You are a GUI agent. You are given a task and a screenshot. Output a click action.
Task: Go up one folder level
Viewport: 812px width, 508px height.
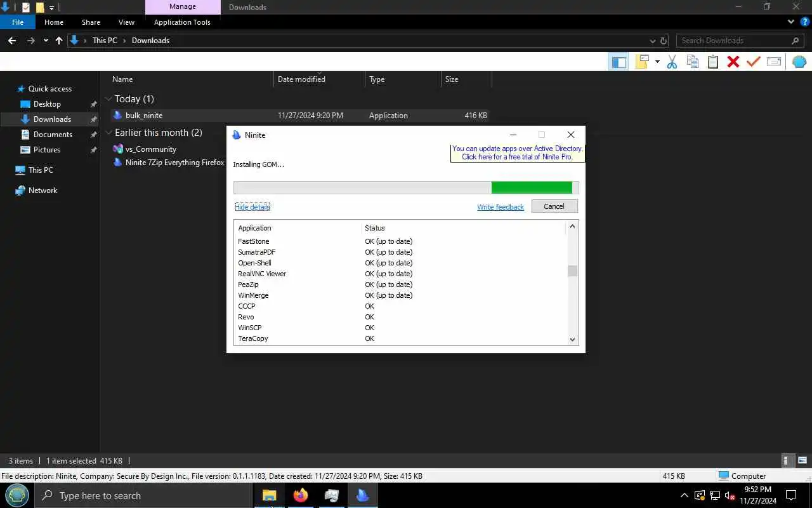click(x=59, y=41)
